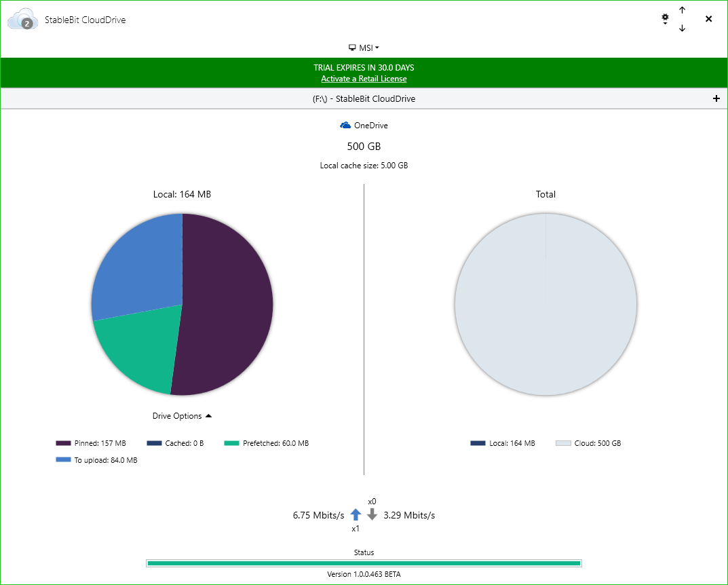Click the green Status progress bar
This screenshot has width=728, height=585.
tap(364, 563)
